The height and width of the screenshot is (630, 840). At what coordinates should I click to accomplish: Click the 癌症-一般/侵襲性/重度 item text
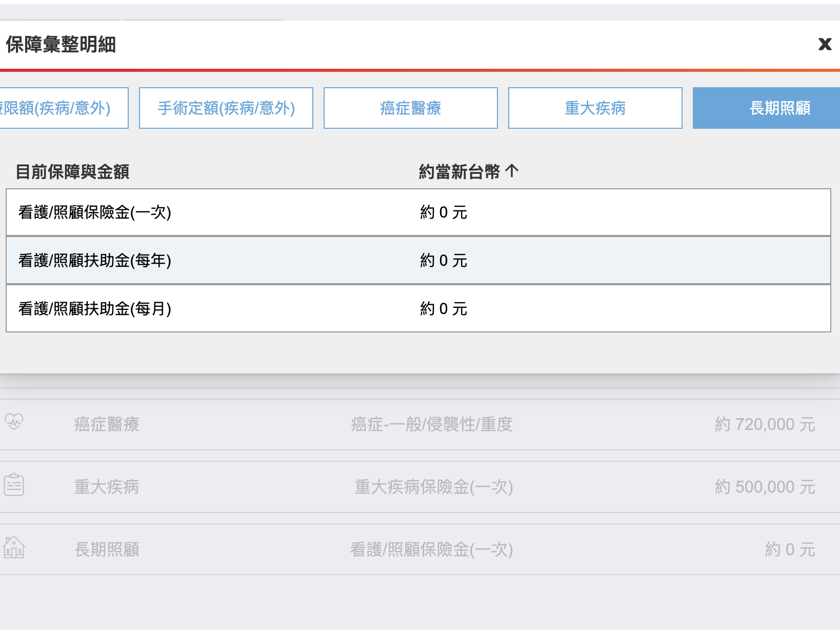pos(431,424)
